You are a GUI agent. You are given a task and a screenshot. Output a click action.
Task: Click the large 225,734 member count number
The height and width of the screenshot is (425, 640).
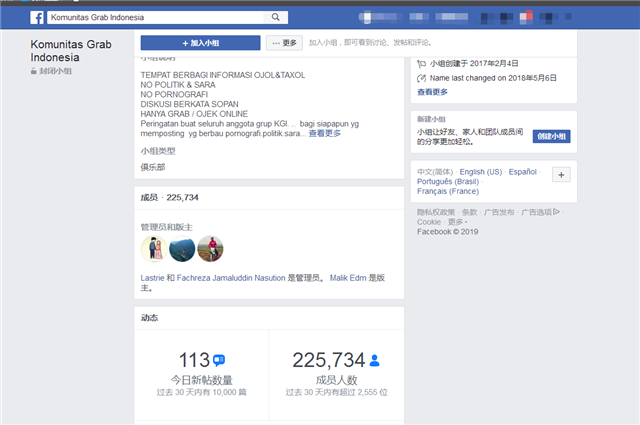(329, 360)
